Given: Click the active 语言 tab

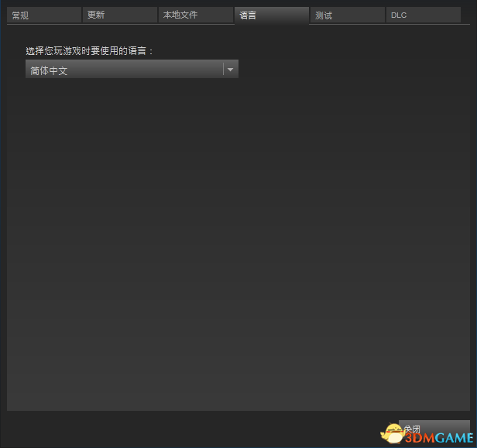Looking at the screenshot, I should tap(270, 15).
